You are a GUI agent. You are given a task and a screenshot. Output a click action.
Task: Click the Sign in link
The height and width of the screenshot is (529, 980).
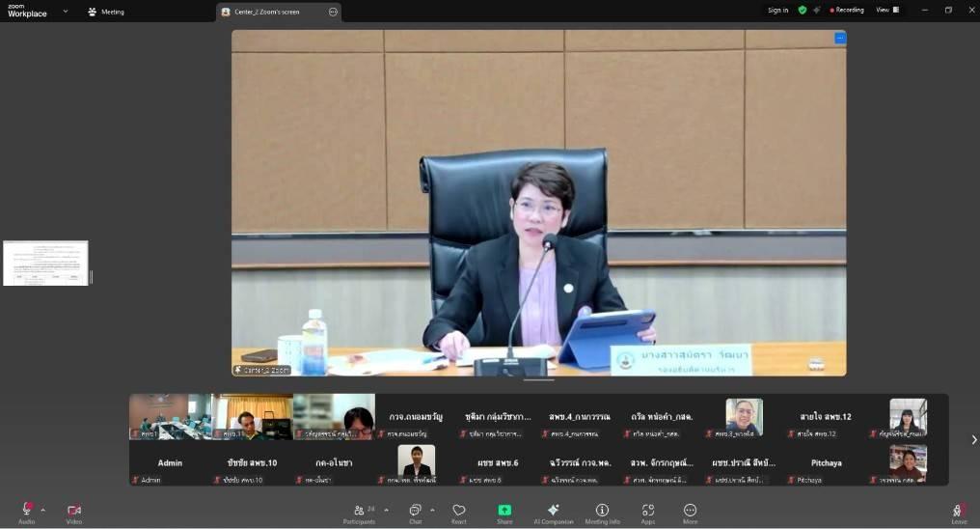click(777, 11)
